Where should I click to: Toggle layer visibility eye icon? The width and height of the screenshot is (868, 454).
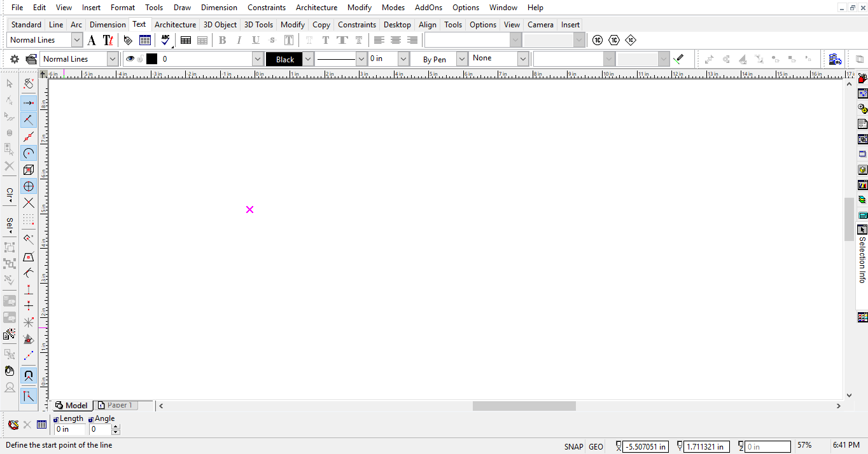tap(130, 59)
